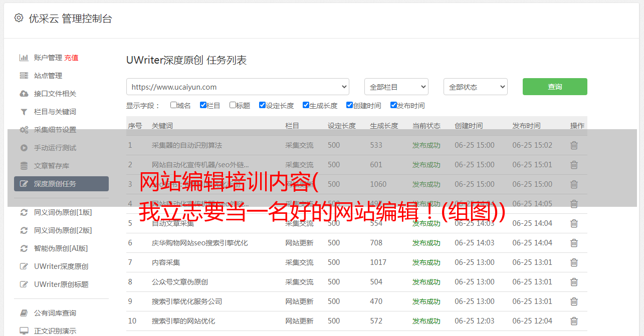Delete task row 2 with trash icon

pos(574,165)
